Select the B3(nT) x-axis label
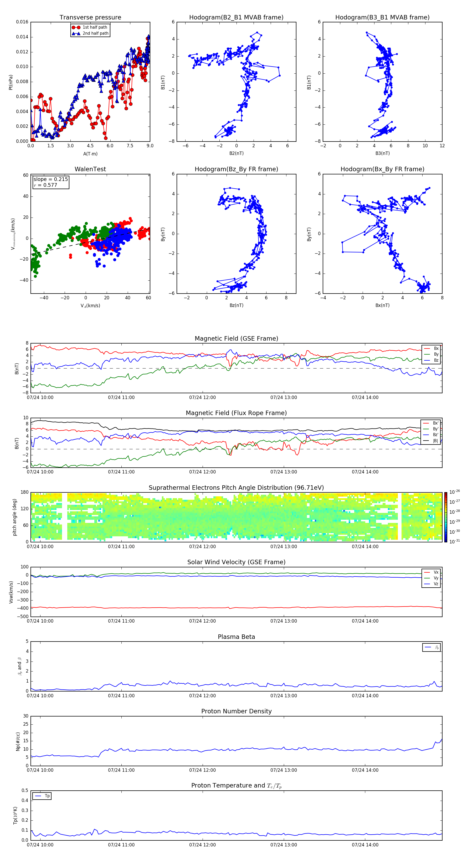 [382, 153]
